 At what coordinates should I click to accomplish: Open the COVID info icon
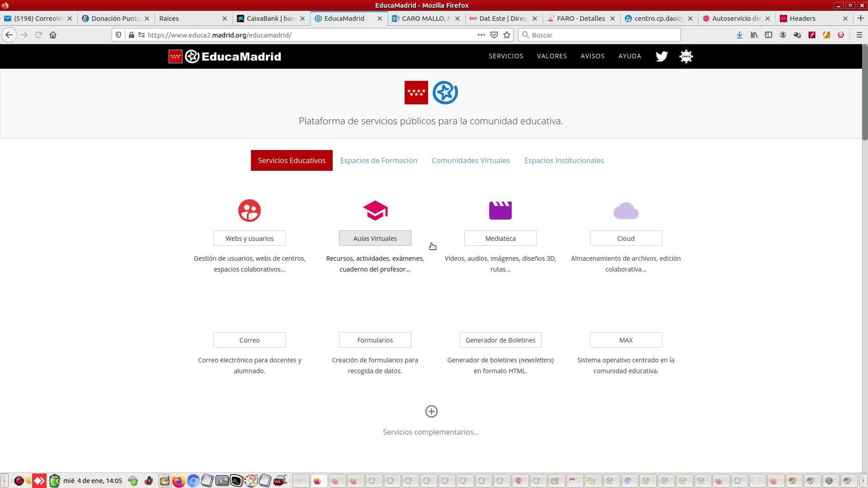686,56
